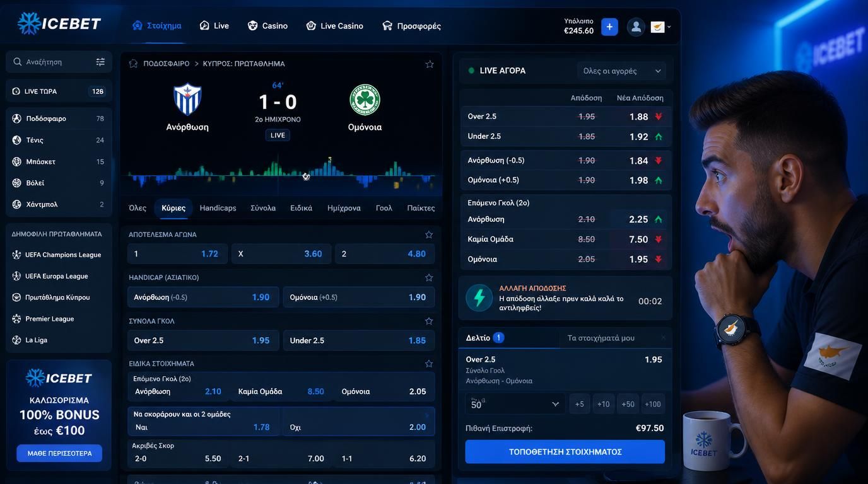Select Ποδόσφαιρο in the sports sidebar

[59, 118]
